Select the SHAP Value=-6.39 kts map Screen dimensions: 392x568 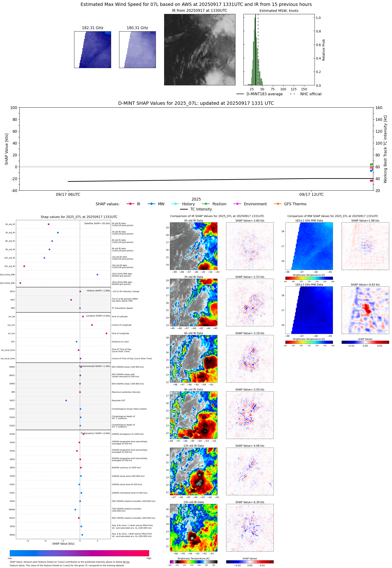pyautogui.click(x=250, y=528)
